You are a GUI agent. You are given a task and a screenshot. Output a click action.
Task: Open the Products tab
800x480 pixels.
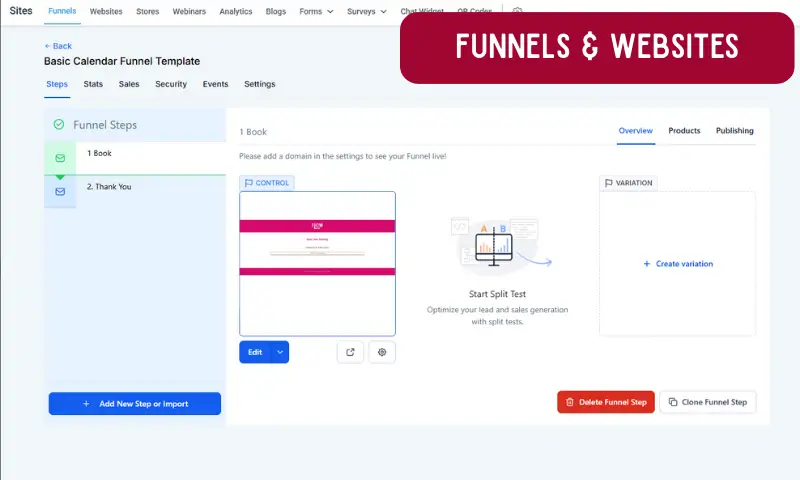point(684,131)
